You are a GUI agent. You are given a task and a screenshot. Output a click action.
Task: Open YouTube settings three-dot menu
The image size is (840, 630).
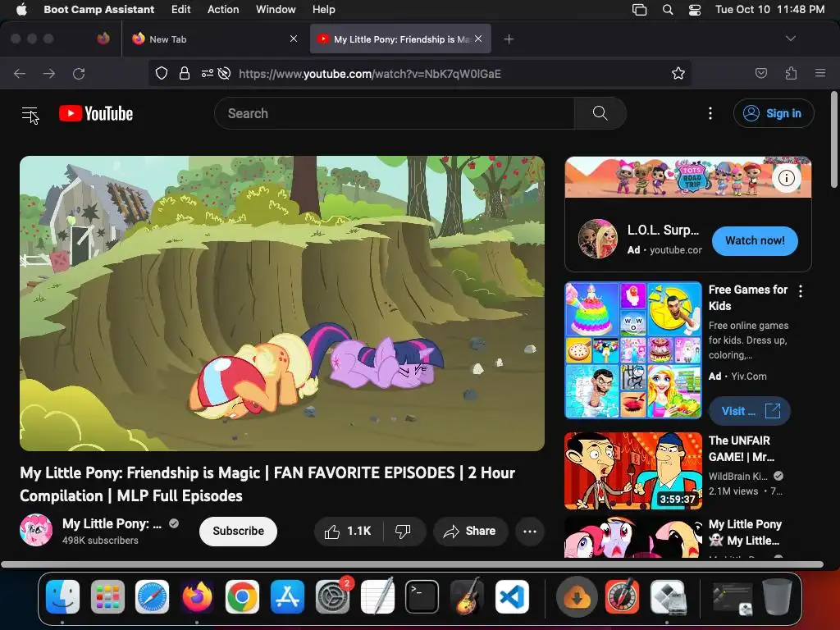point(710,113)
